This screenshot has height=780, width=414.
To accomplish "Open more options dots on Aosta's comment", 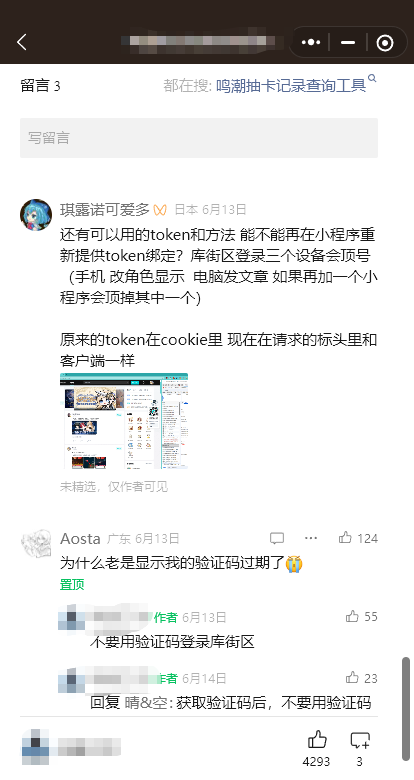I will [311, 538].
